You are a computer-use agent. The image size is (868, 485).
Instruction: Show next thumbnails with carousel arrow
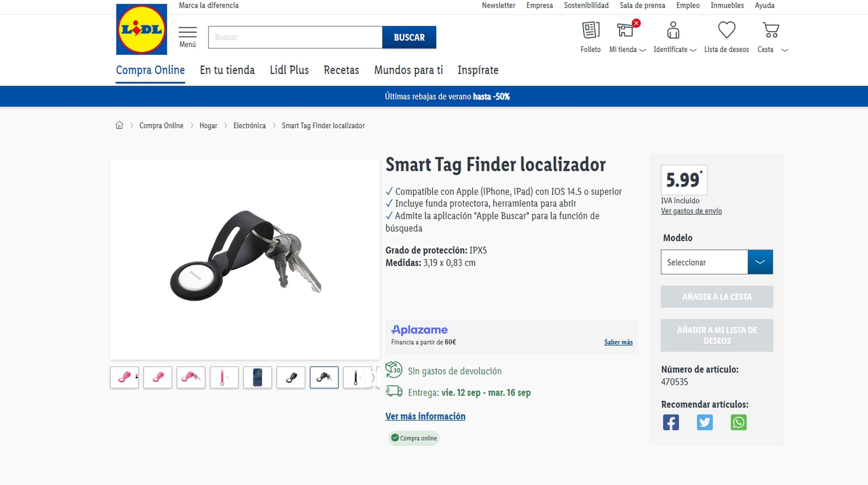tap(373, 377)
